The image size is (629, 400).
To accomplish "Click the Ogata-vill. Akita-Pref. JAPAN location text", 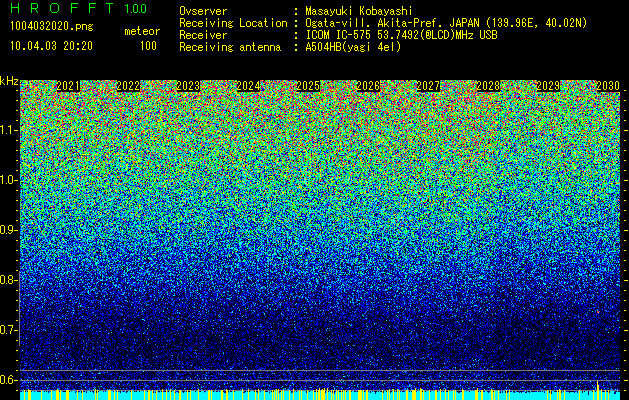I will coord(446,23).
